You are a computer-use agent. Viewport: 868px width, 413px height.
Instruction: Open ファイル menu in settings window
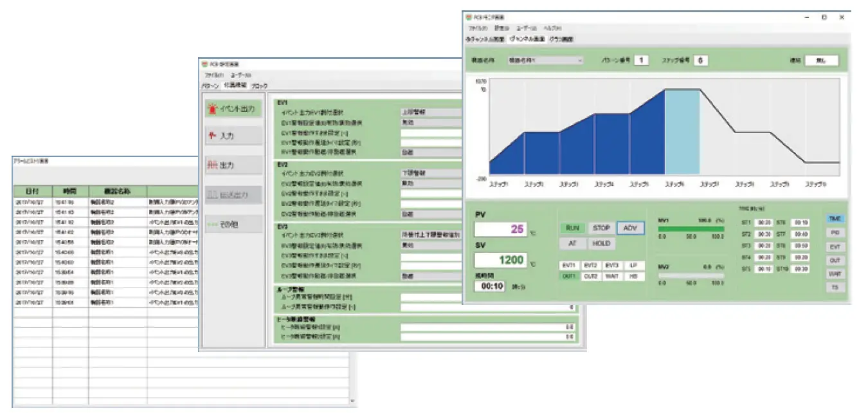pos(213,75)
